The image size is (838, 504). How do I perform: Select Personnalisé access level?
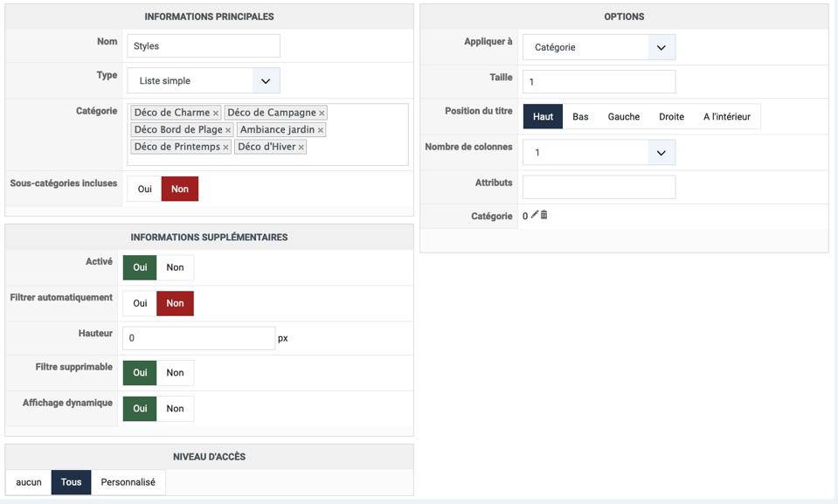[128, 482]
